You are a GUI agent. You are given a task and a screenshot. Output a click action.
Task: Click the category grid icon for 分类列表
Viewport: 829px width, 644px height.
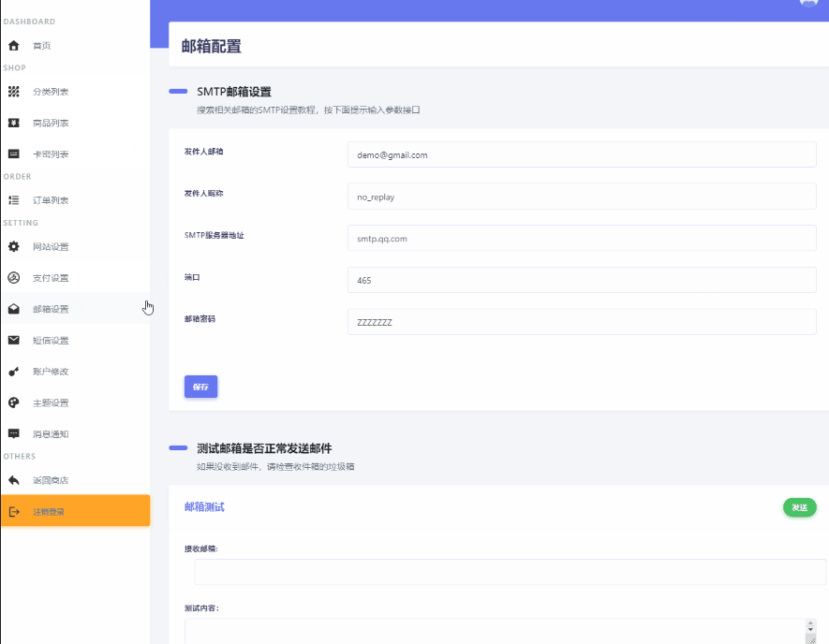pyautogui.click(x=14, y=92)
